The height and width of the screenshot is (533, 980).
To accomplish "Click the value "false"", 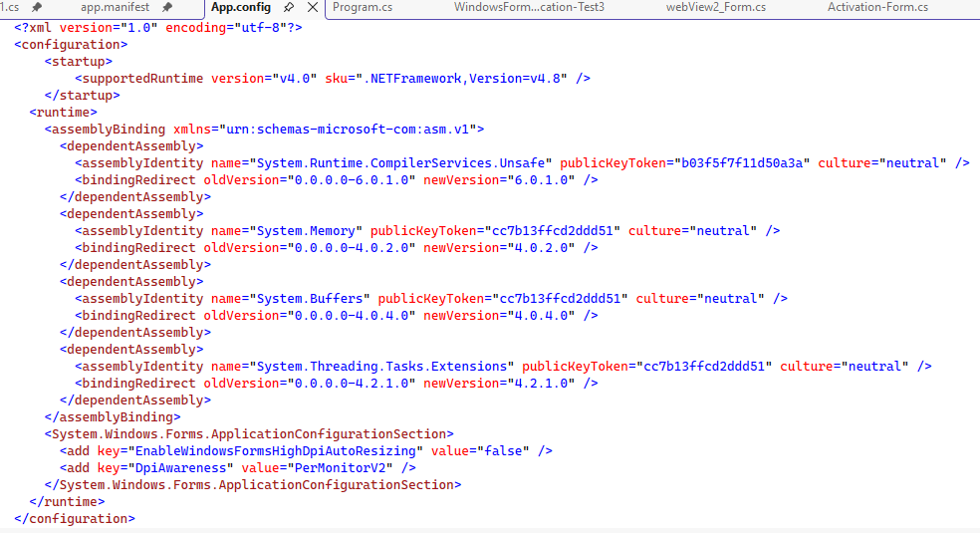I will click(503, 450).
